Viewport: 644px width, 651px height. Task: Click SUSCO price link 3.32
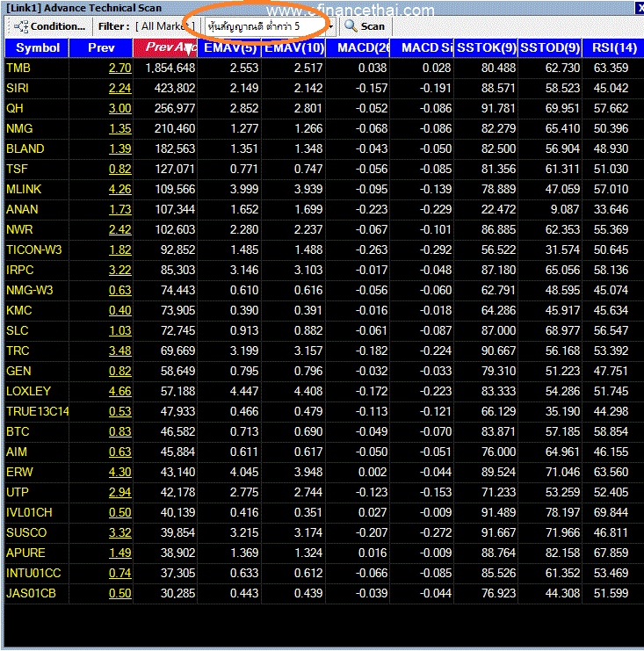[x=120, y=532]
